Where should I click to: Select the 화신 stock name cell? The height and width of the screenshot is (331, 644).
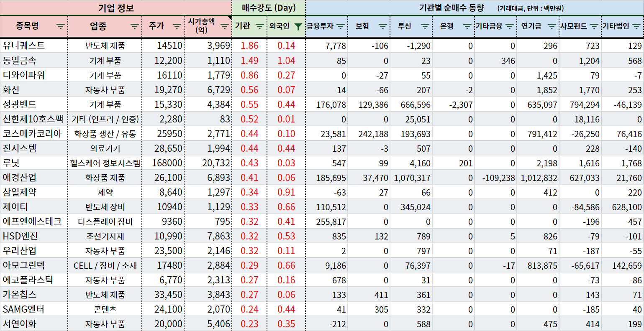click(34, 89)
